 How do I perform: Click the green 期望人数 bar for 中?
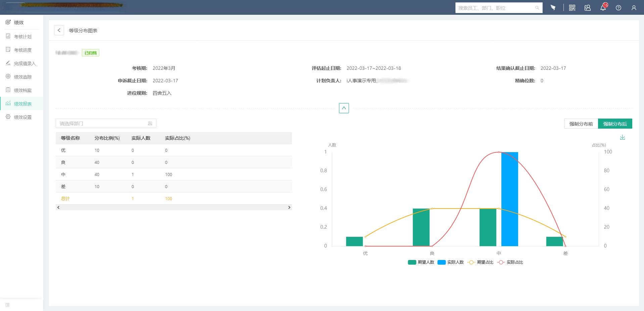488,227
